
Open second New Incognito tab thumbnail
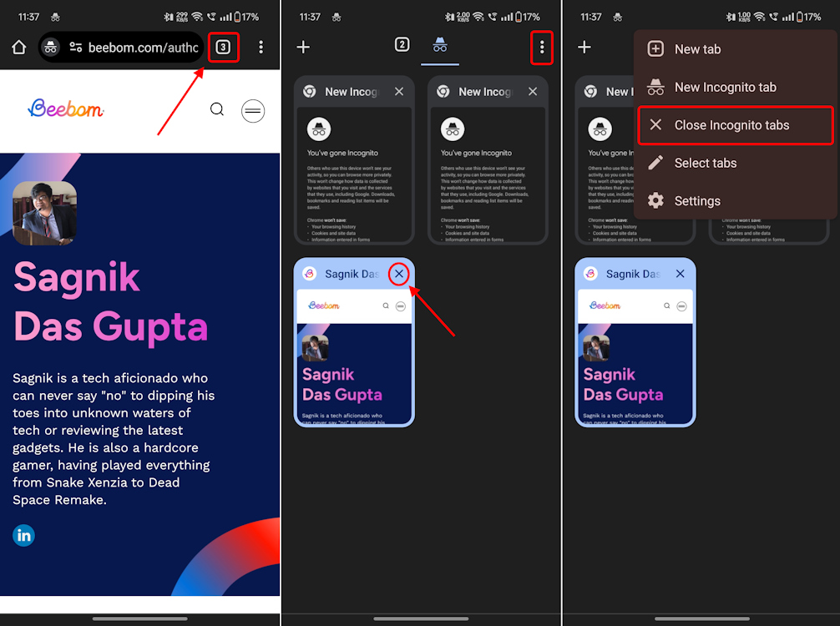pos(488,174)
